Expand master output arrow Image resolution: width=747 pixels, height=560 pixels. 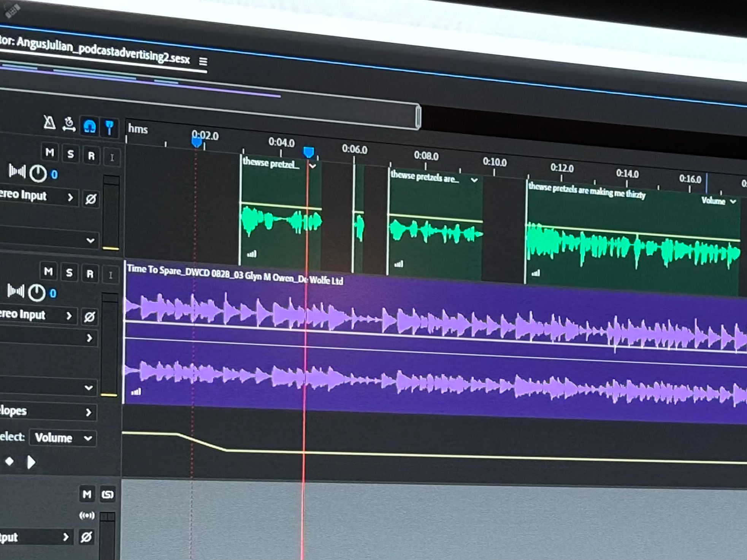pyautogui.click(x=66, y=537)
